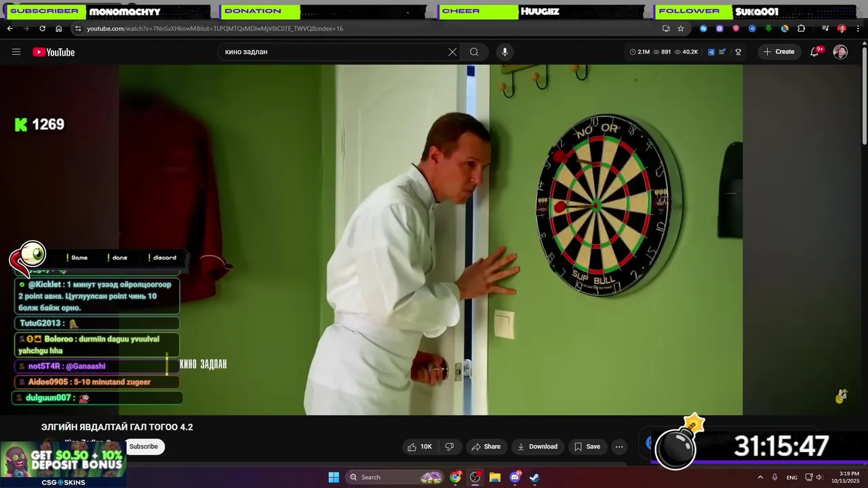
Task: Dislike the video
Action: [x=449, y=447]
